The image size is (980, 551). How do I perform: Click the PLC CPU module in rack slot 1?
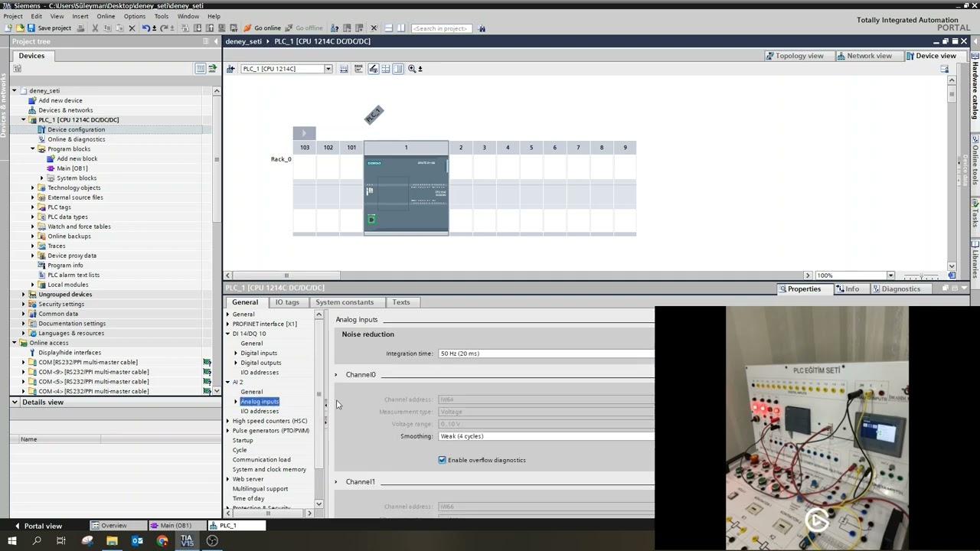pos(406,195)
